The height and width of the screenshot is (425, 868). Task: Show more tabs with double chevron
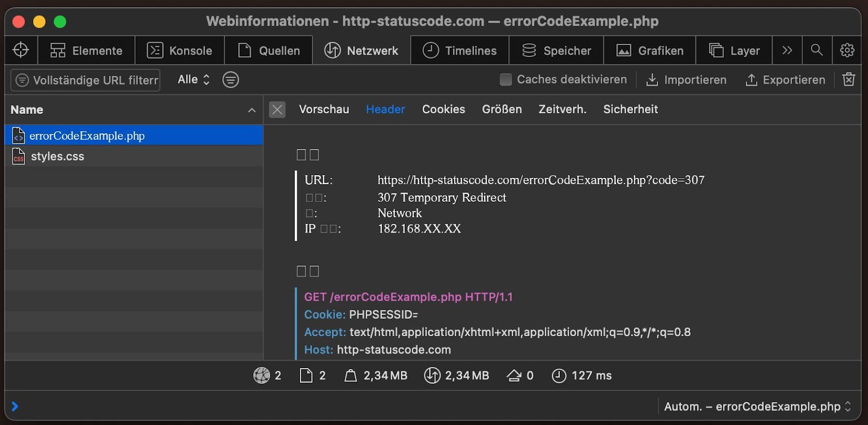coord(787,50)
